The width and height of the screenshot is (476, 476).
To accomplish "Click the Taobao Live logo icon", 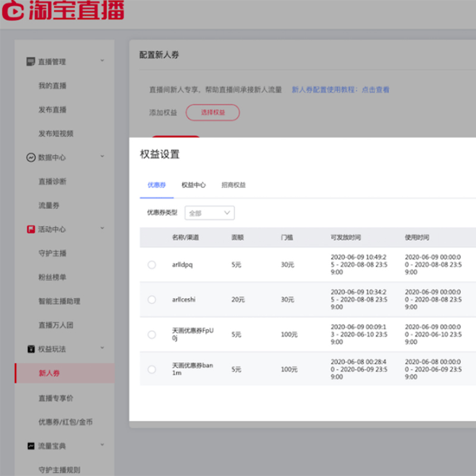I will (13, 11).
